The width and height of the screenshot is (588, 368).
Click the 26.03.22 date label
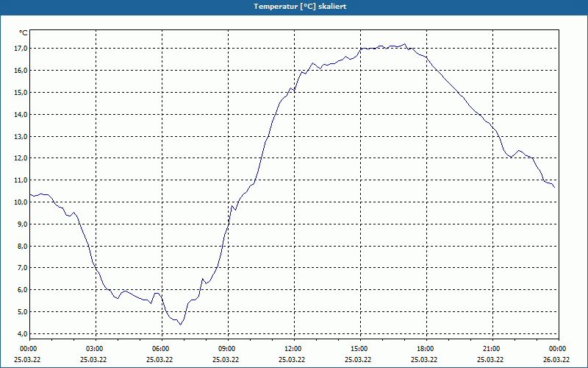click(x=556, y=359)
